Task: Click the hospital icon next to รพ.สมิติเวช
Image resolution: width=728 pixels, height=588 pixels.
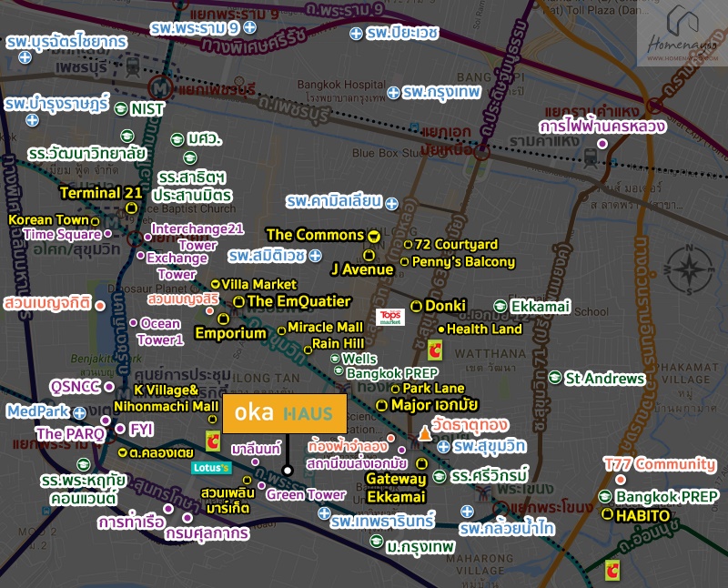Action: 316,256
